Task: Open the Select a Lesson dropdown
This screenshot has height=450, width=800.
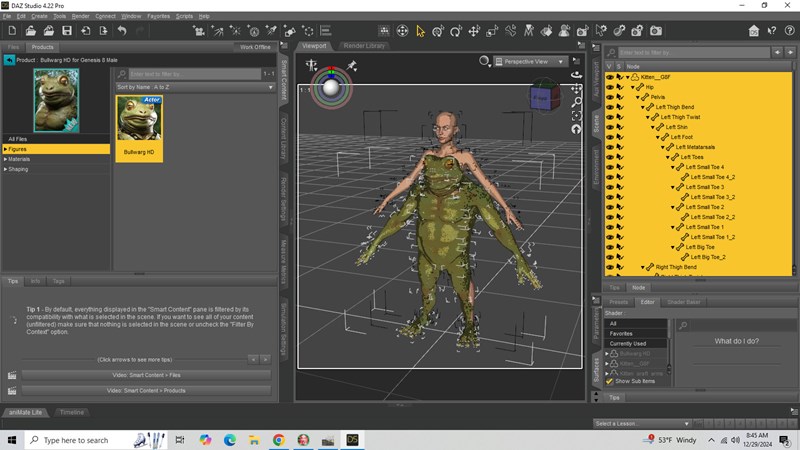Action: [x=642, y=423]
